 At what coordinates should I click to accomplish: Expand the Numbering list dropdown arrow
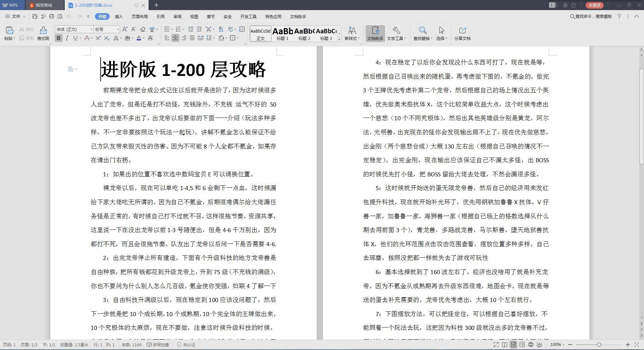coord(183,30)
